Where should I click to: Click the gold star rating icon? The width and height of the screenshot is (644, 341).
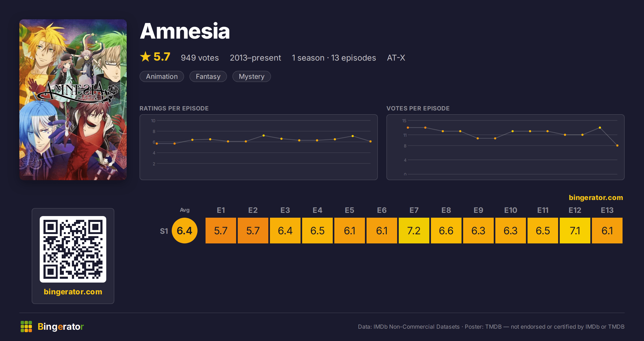[x=145, y=57]
